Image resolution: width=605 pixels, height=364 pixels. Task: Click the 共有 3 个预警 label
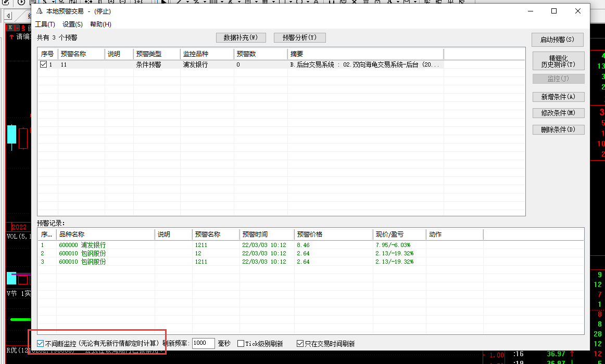[x=57, y=38]
